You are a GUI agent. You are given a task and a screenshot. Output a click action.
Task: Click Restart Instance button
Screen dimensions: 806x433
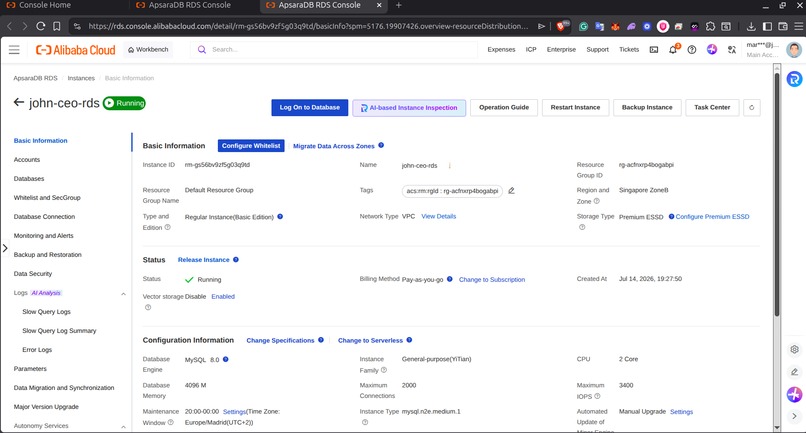pyautogui.click(x=575, y=107)
